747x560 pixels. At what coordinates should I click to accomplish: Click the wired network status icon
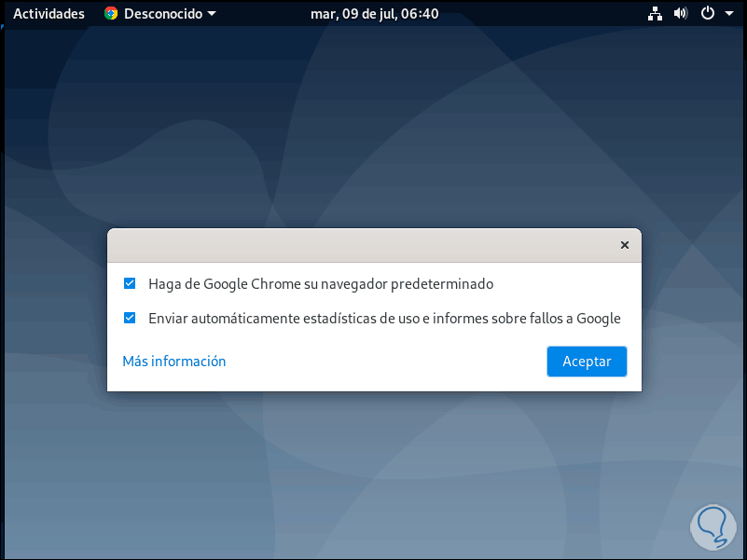(655, 14)
